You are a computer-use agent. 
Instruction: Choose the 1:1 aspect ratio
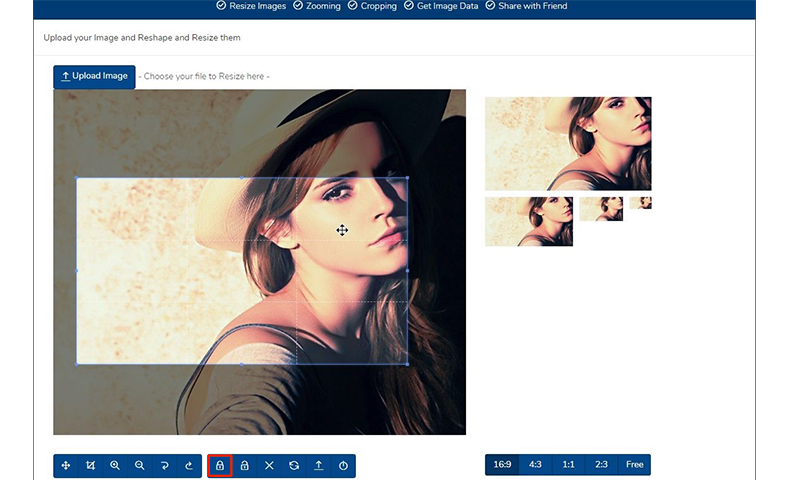(x=568, y=464)
